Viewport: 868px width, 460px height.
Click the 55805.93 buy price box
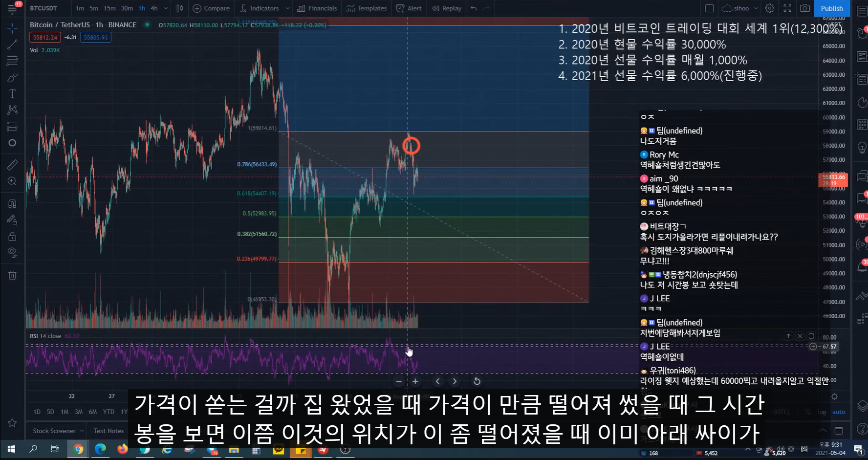pyautogui.click(x=96, y=37)
